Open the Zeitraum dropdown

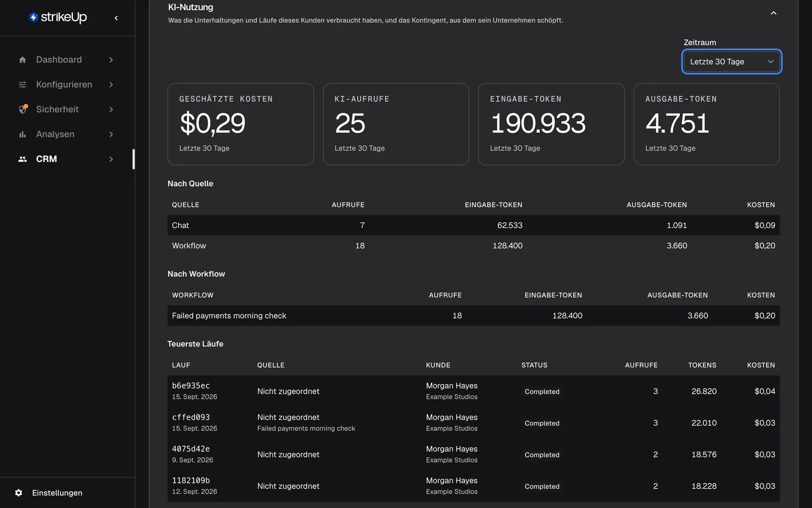point(731,61)
